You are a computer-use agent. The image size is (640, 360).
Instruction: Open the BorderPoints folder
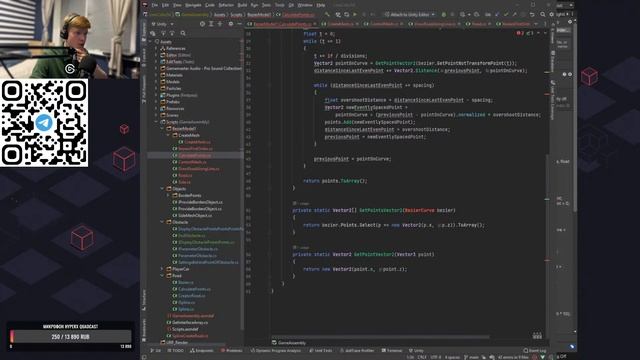187,196
